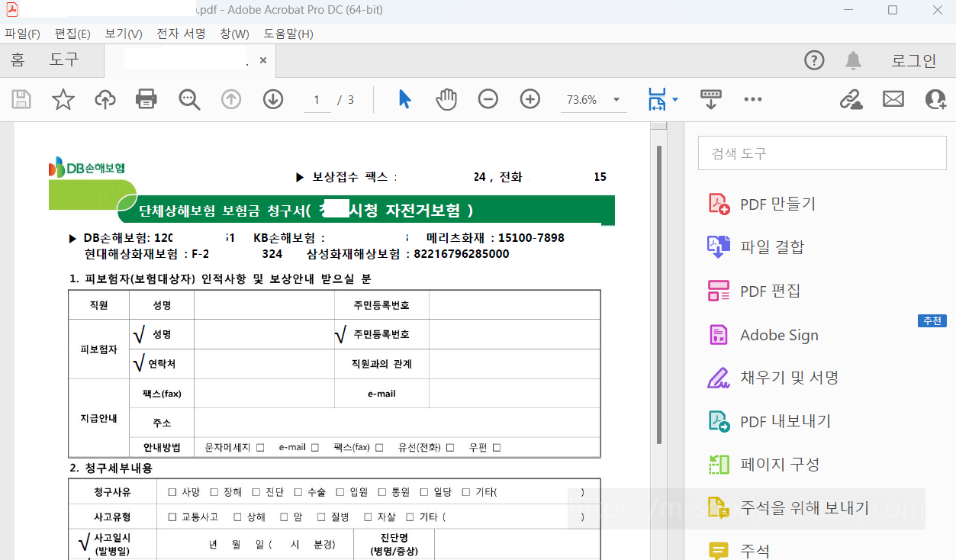The width and height of the screenshot is (956, 560).
Task: Choose the selection arrow tool
Action: [x=405, y=99]
